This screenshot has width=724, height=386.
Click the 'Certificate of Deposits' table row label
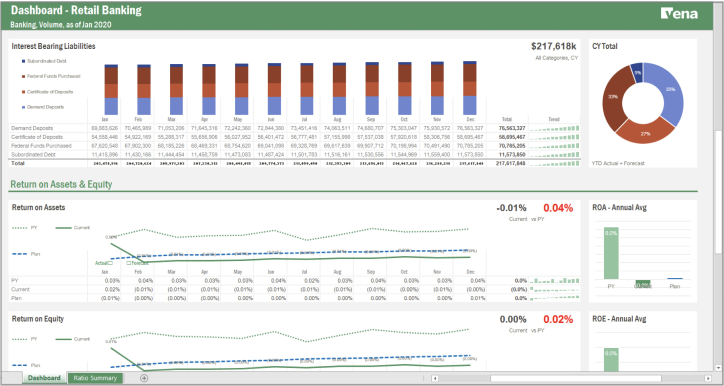[37, 137]
